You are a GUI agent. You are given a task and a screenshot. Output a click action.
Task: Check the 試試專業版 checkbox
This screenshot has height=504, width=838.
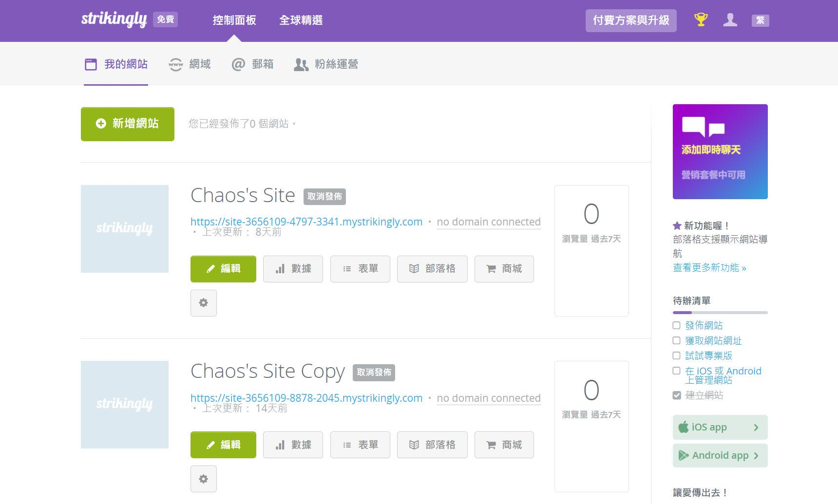676,355
